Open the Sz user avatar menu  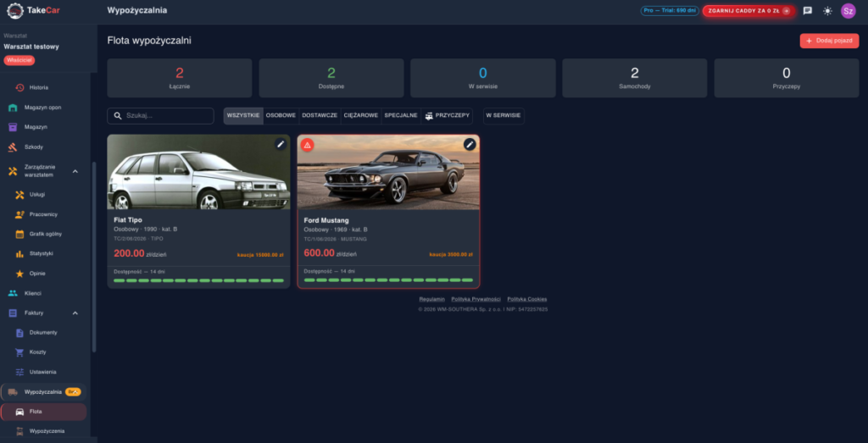pos(848,10)
